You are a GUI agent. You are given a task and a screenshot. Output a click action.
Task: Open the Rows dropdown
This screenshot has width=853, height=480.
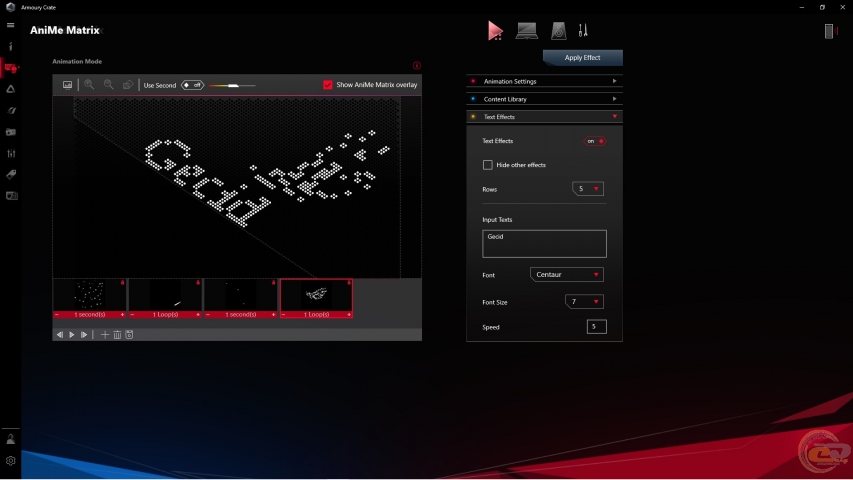(588, 189)
